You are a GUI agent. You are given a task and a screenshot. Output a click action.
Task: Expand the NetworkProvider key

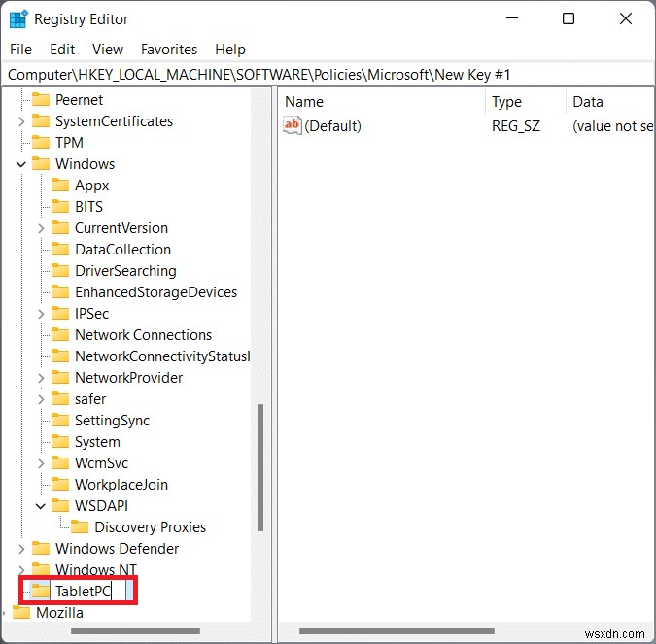(41, 378)
